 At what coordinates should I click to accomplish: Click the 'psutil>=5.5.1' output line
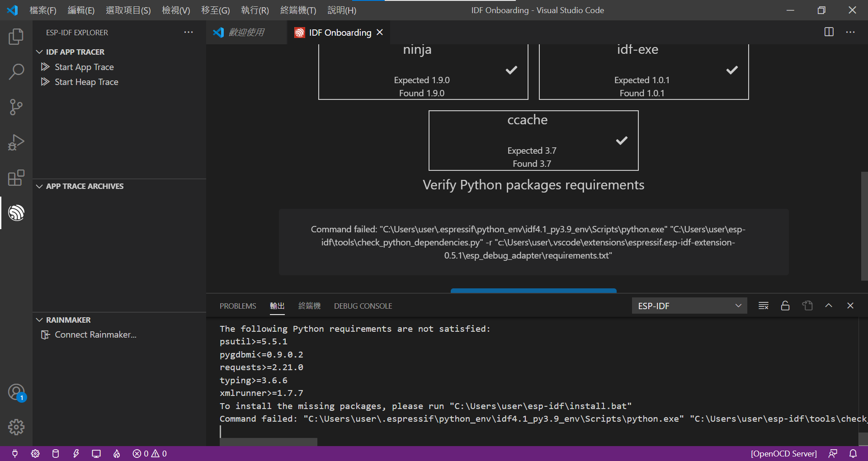(x=254, y=342)
